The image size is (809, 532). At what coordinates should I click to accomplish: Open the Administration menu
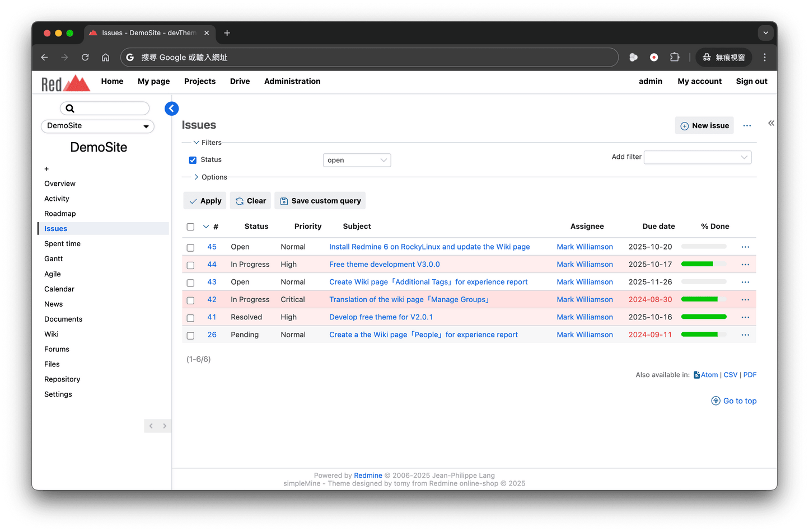[292, 81]
